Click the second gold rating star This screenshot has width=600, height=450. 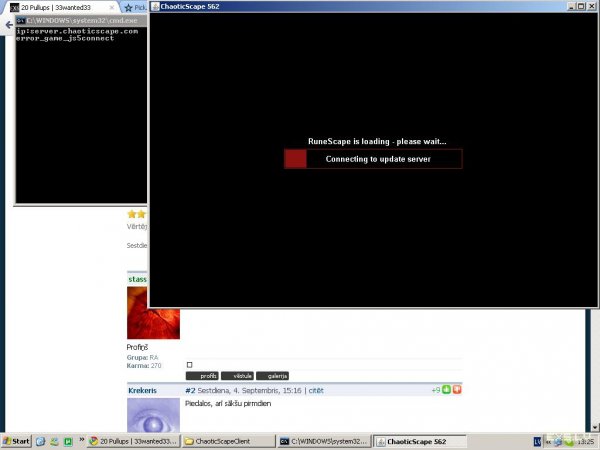click(x=141, y=214)
